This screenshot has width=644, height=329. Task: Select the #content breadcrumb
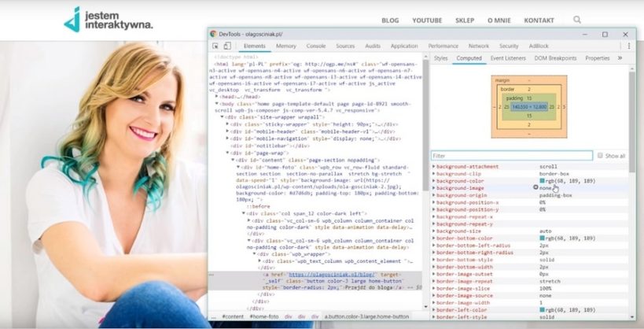(233, 316)
